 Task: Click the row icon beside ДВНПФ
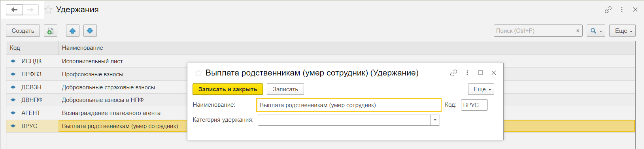click(x=13, y=100)
